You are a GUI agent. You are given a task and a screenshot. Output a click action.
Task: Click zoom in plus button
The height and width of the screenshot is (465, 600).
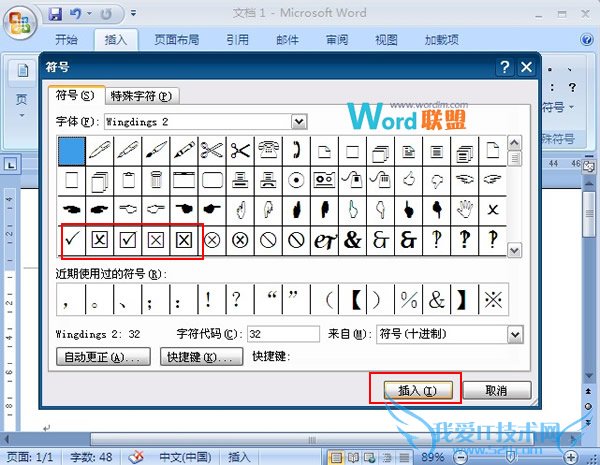571,457
